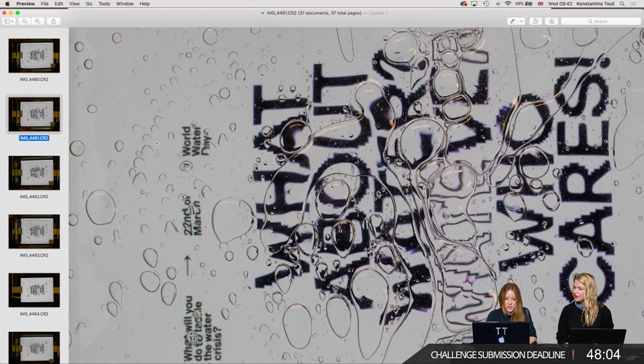This screenshot has height=364, width=644.
Task: Open the Share button in toolbar
Action: tap(54, 21)
